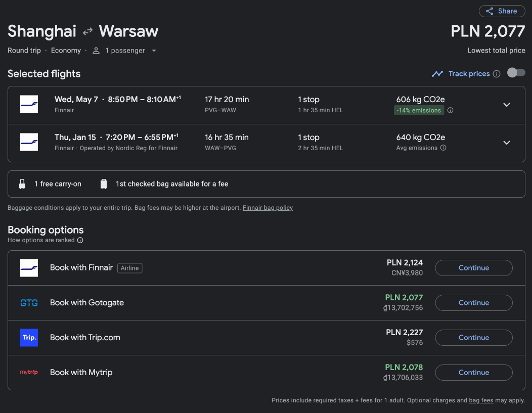Continue booking with Trip.com

[x=474, y=338]
